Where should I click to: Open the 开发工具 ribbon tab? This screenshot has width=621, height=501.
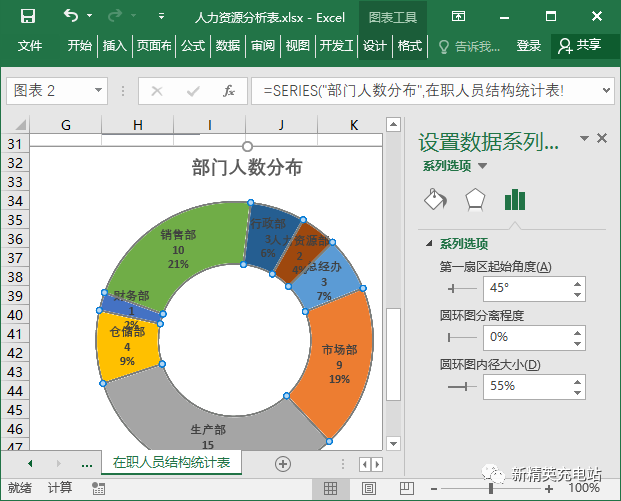coord(336,46)
